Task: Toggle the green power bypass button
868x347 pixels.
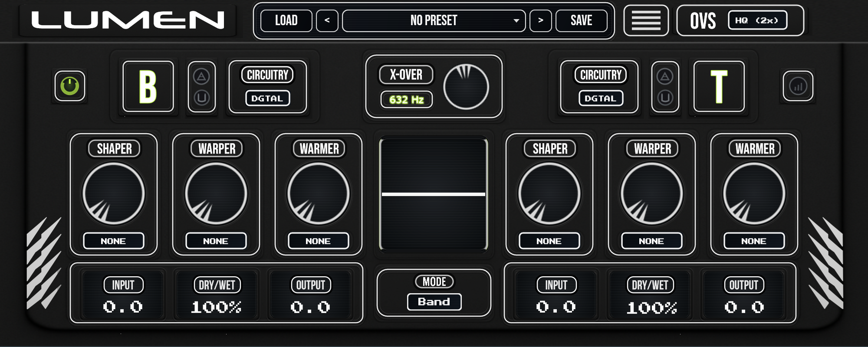Action: tap(70, 86)
